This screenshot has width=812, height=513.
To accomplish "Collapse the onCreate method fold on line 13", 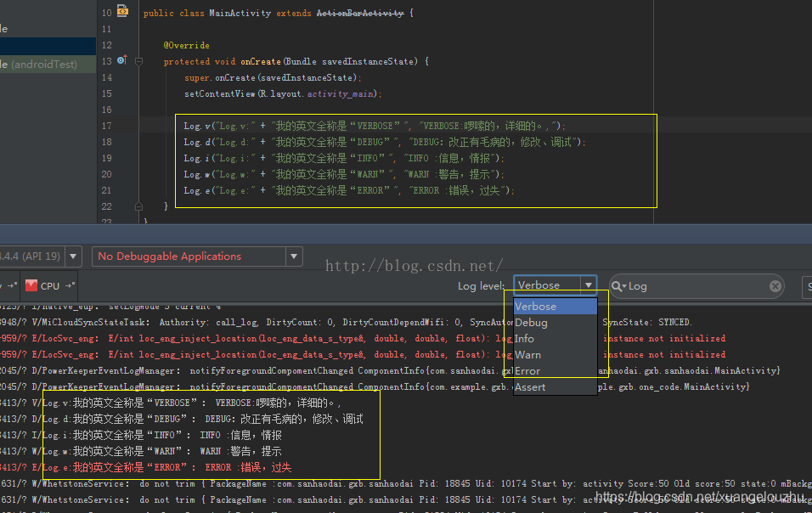I will [x=138, y=62].
